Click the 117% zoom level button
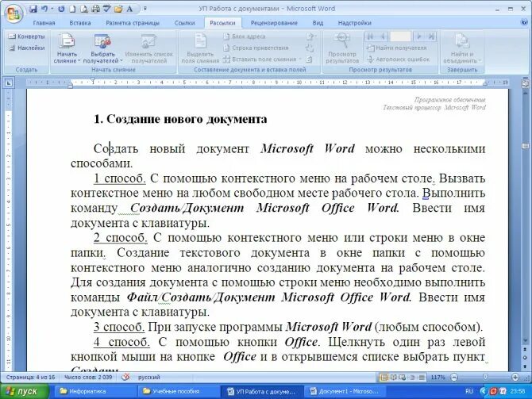The width and height of the screenshot is (532, 399). [438, 378]
